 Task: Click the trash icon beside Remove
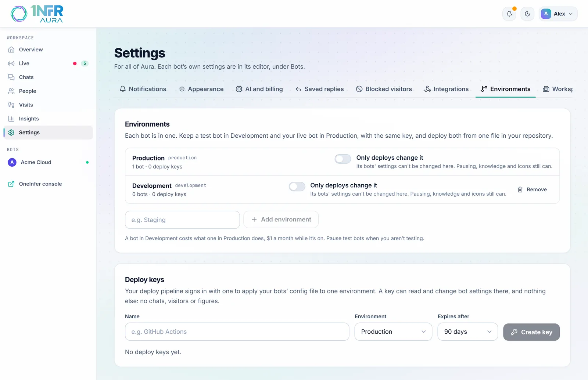[x=520, y=189]
